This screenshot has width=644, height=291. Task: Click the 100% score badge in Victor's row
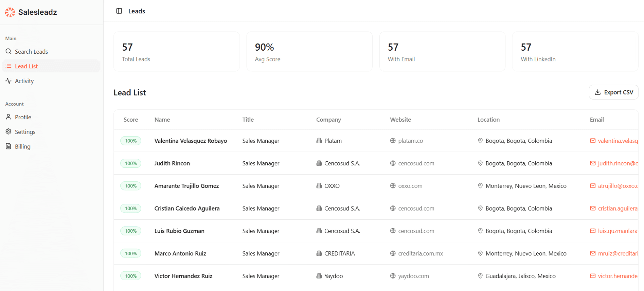tap(131, 276)
